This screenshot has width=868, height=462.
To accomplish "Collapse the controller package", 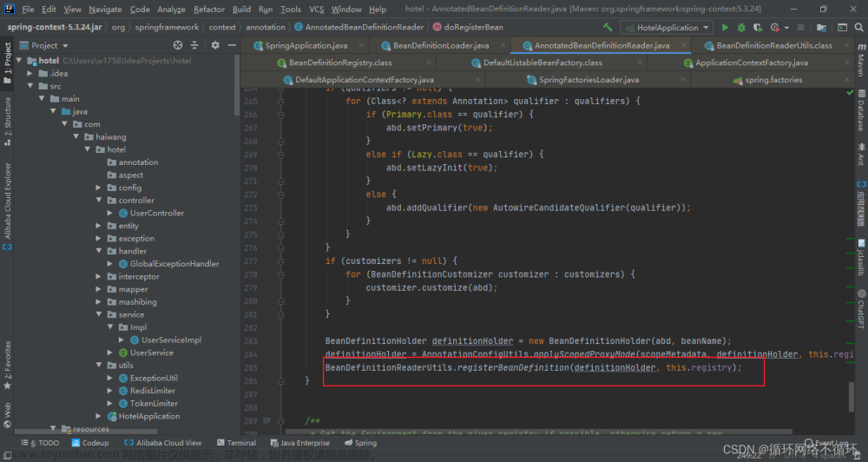I will (99, 200).
